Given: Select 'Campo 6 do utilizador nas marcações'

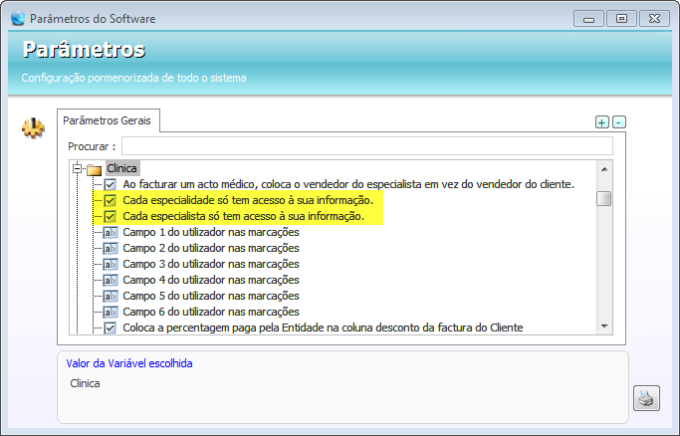Looking at the screenshot, I should 211,312.
